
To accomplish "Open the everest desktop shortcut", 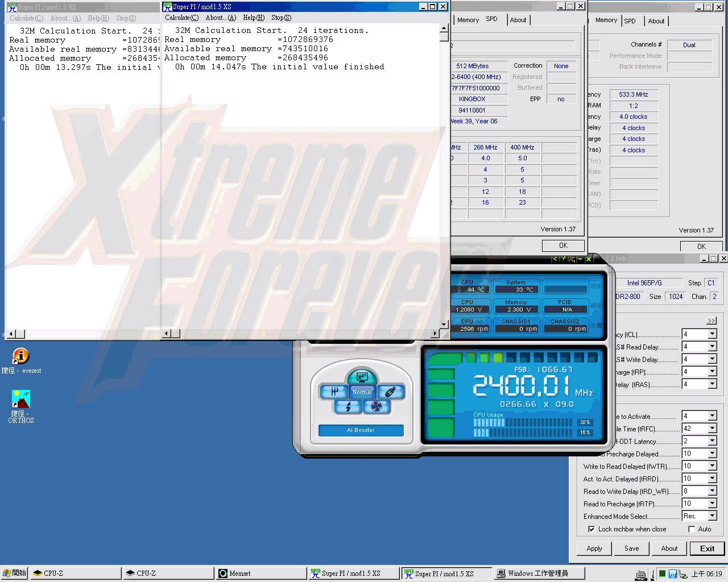I will pos(20,360).
